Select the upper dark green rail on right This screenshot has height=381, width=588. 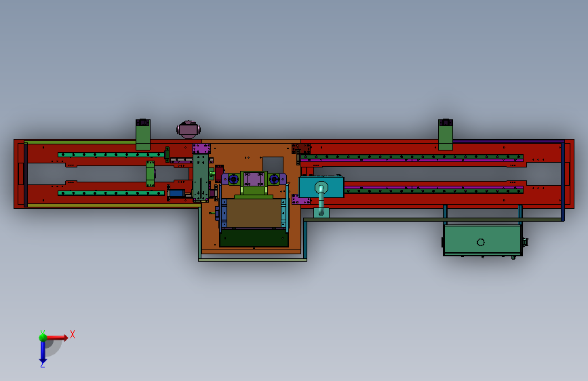point(412,157)
